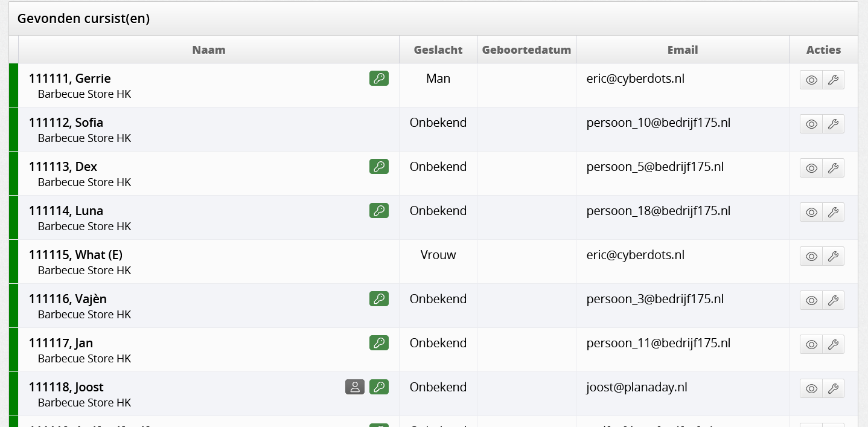Open the record 111112, Sofia
Image resolution: width=868 pixels, height=427 pixels.
pos(66,123)
